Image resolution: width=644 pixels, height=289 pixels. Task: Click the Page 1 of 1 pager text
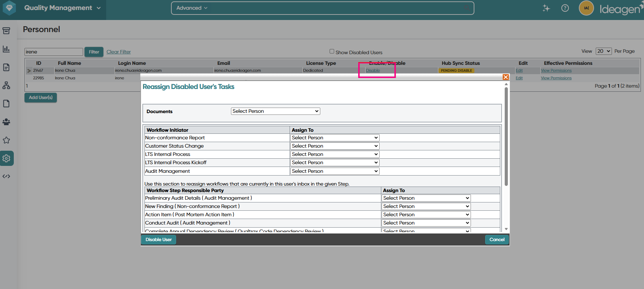[617, 86]
